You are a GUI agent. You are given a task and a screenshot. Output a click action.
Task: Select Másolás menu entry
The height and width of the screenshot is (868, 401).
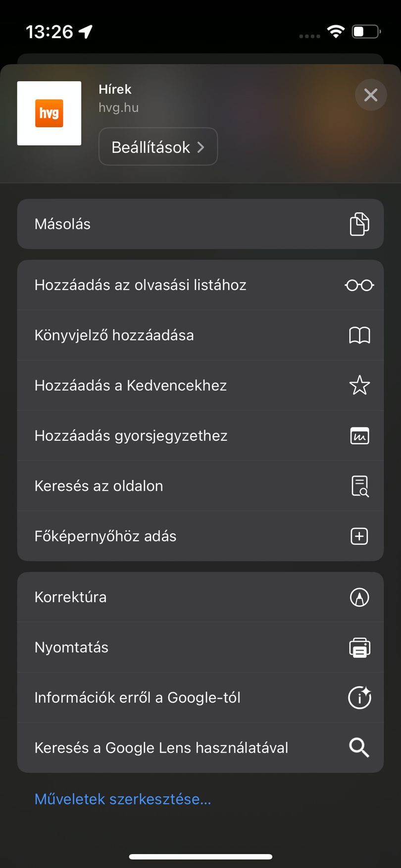click(200, 224)
